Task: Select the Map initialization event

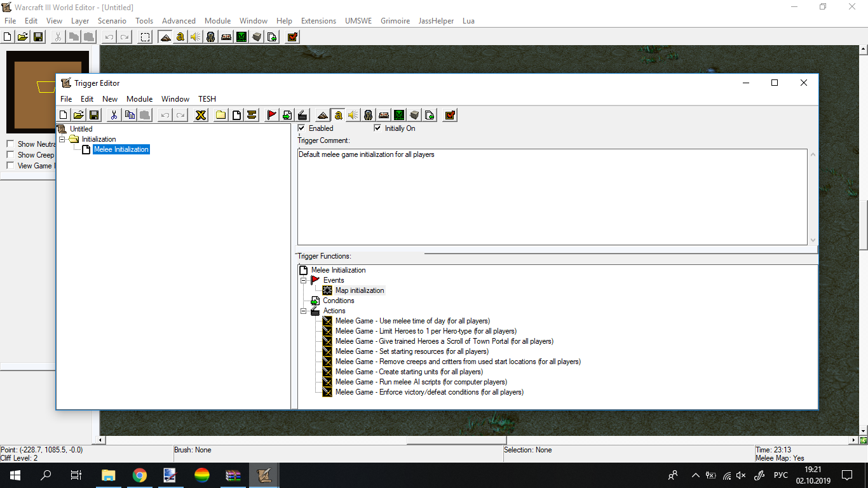Action: [x=360, y=290]
